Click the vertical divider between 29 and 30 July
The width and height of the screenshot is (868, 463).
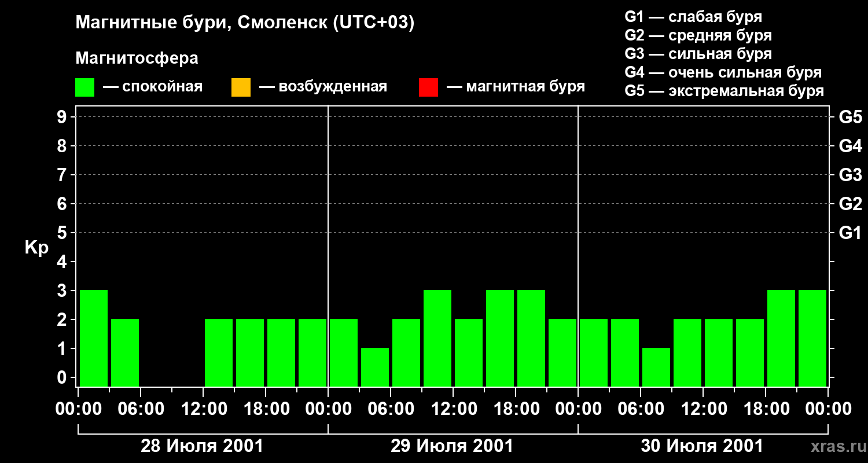tap(578, 246)
